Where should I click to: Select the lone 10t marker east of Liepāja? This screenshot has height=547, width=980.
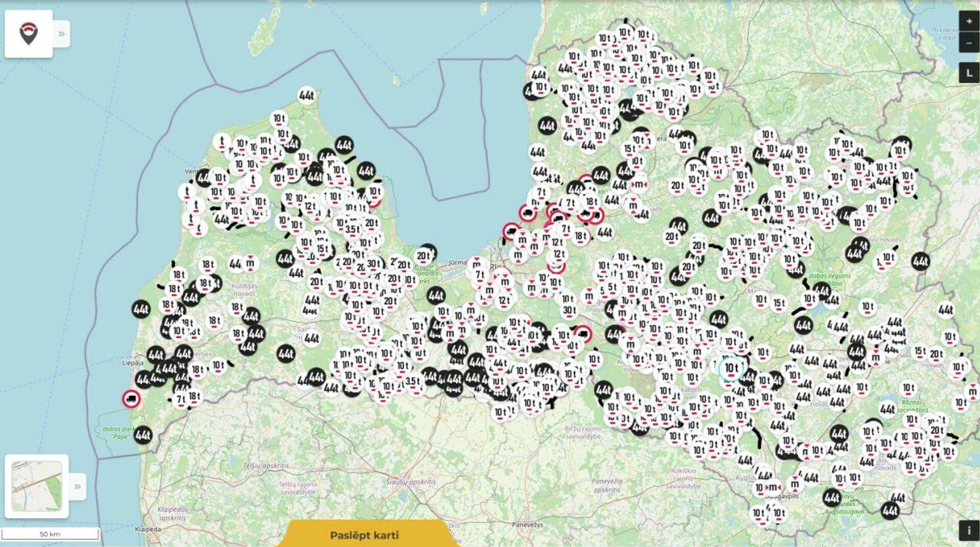(218, 365)
